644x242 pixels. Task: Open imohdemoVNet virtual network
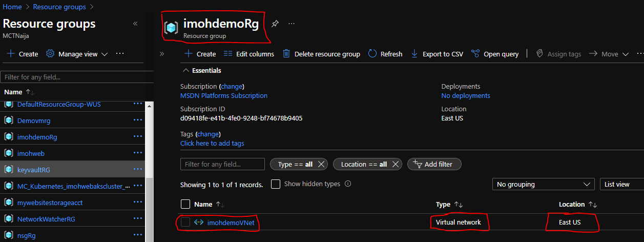click(x=231, y=223)
